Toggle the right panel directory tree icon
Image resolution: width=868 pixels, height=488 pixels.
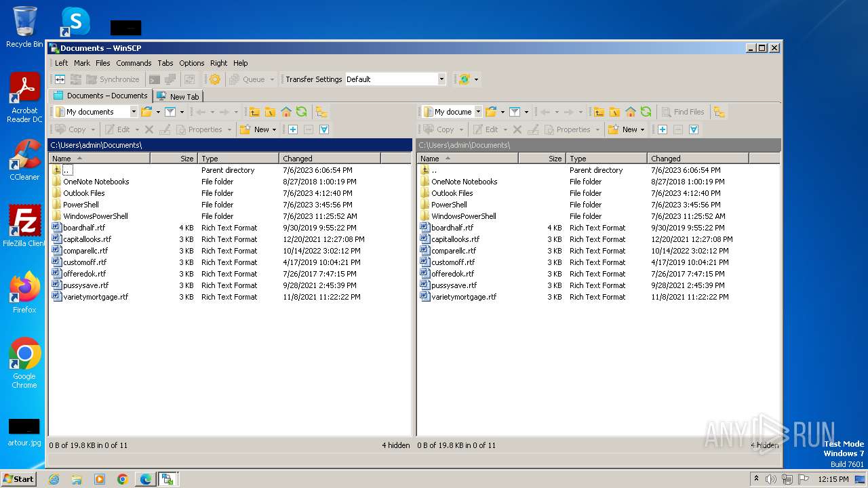[x=719, y=112]
